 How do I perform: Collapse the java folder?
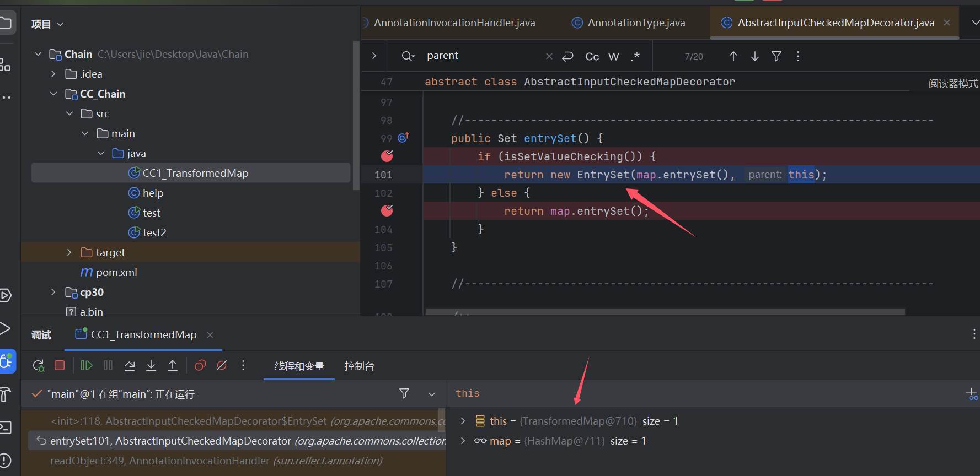coord(101,153)
